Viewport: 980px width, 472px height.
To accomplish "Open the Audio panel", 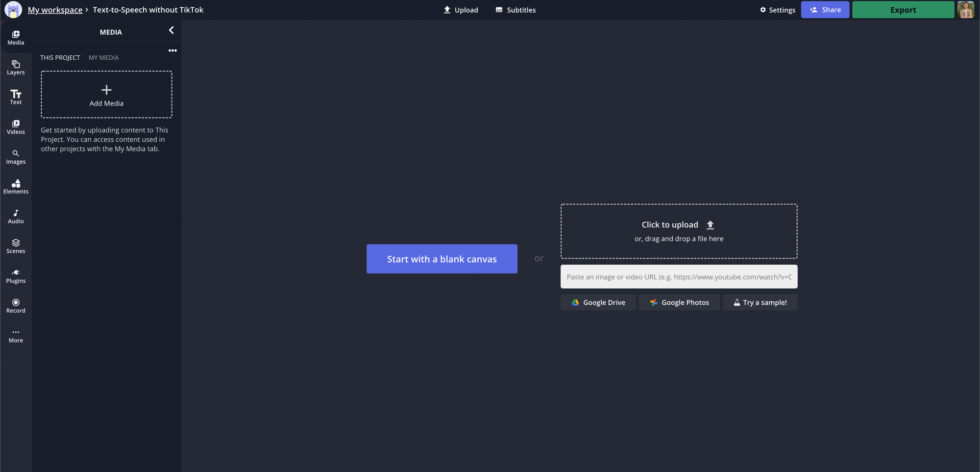I will 16,217.
